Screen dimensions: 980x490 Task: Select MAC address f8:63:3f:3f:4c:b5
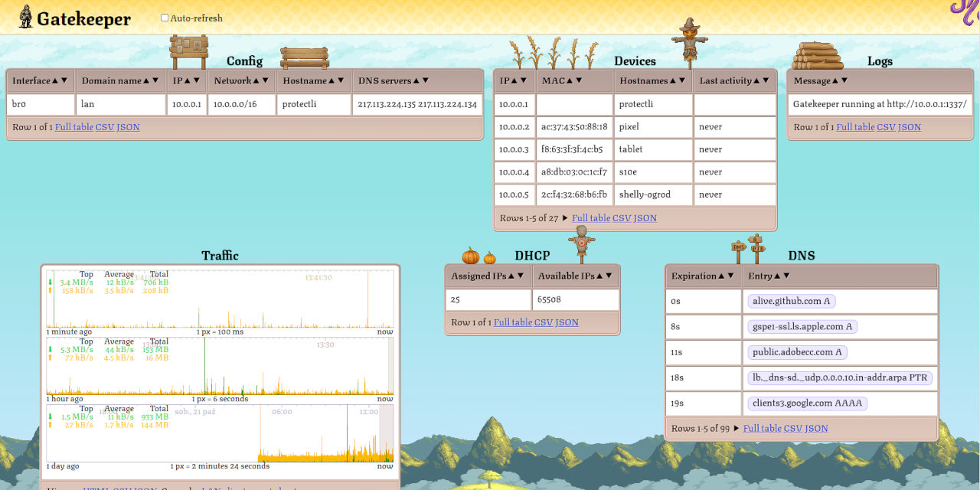click(574, 149)
